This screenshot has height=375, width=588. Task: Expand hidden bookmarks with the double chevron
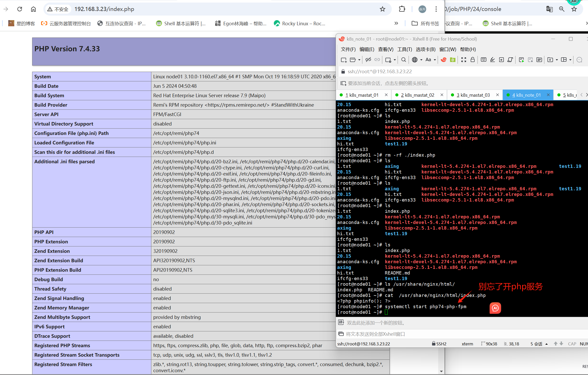(396, 23)
